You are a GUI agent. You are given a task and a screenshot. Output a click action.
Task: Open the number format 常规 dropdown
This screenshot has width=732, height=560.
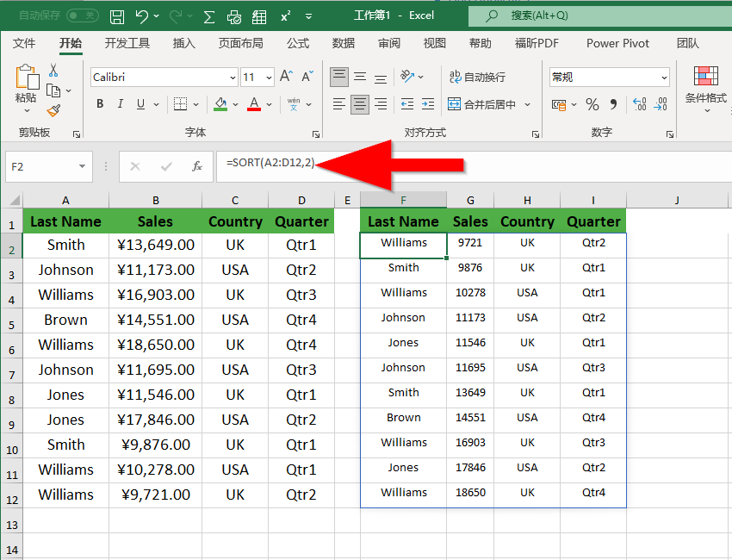(664, 78)
